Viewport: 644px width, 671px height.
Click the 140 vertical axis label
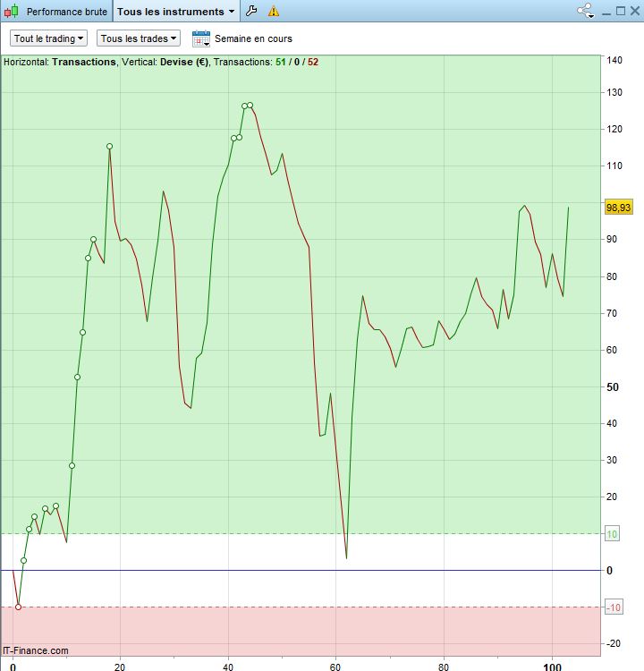pyautogui.click(x=614, y=60)
